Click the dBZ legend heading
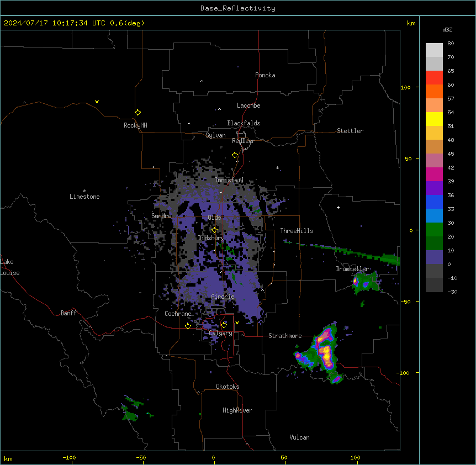 coord(447,29)
